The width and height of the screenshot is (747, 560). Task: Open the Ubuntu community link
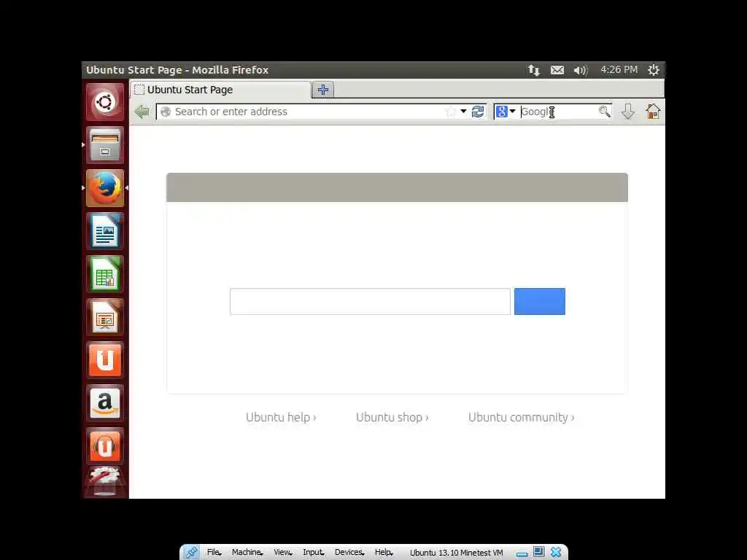(521, 417)
